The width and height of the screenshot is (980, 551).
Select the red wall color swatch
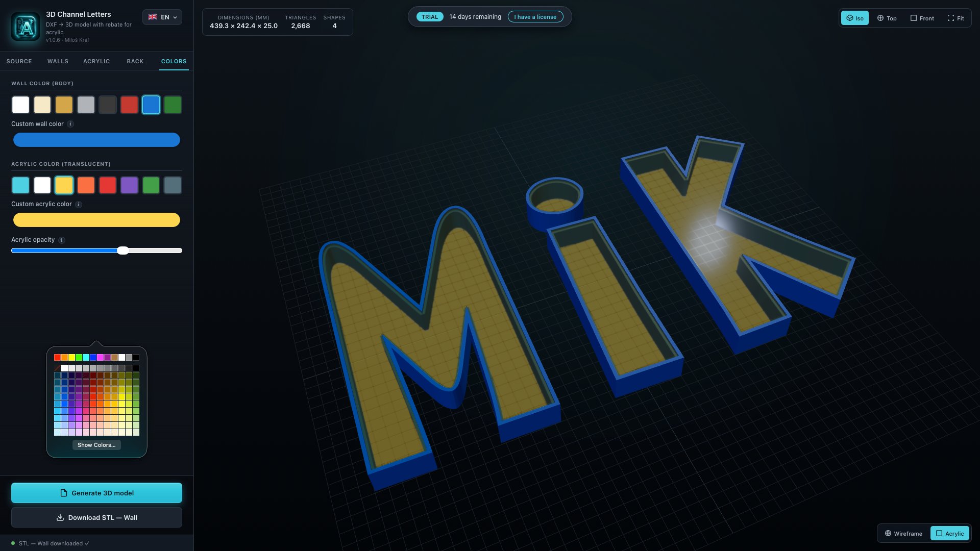(x=129, y=105)
